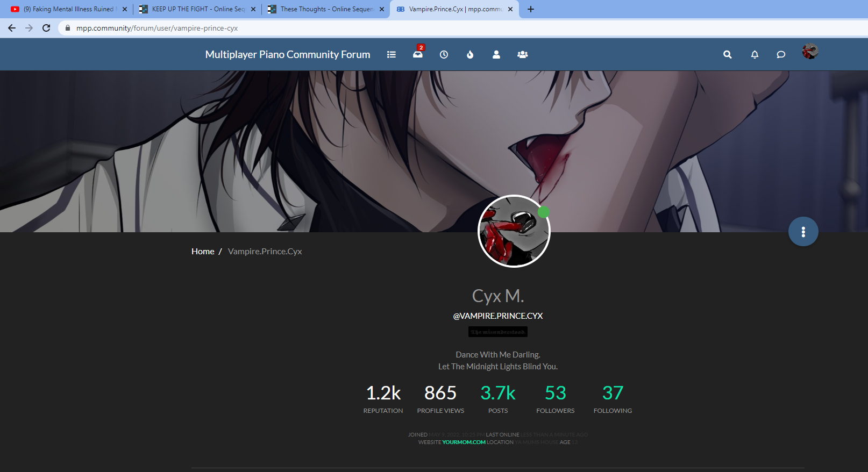Open the unread inbox icon with badge
Screen dimensions: 868x472
(x=418, y=53)
